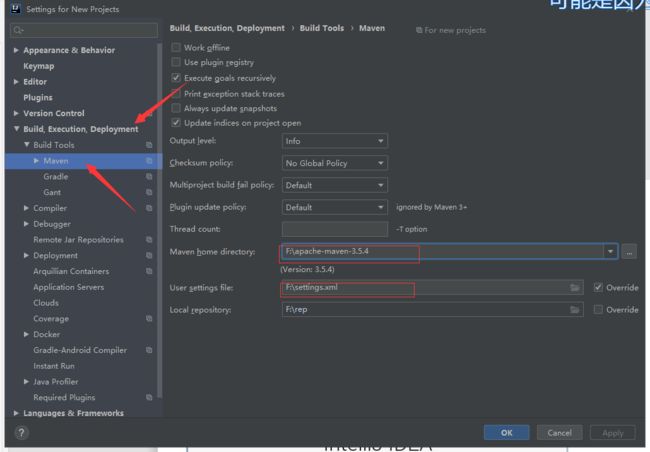Viewport: 650px width, 452px height.
Task: Select Gant under Build Tools
Action: pos(52,192)
